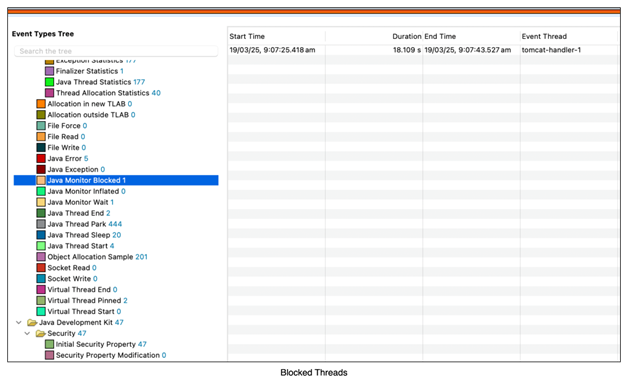628x391 pixels.
Task: Sort by the Duration column header
Action: click(407, 36)
